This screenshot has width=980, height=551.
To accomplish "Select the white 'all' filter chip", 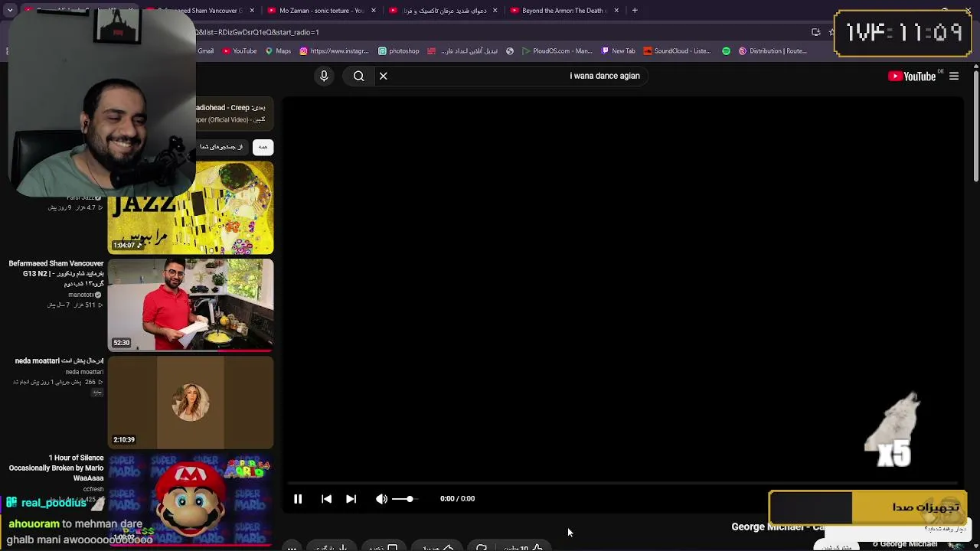I will point(263,147).
